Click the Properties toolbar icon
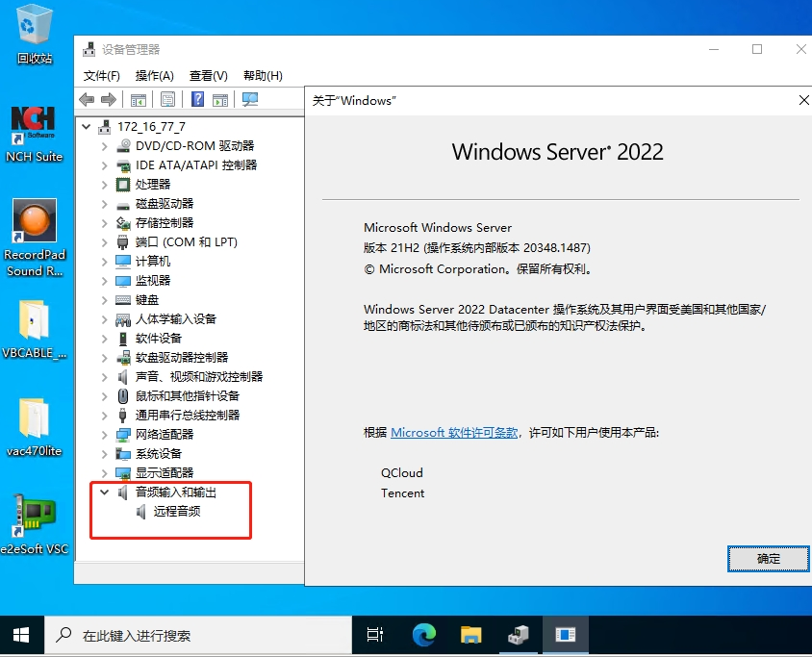 pos(167,99)
